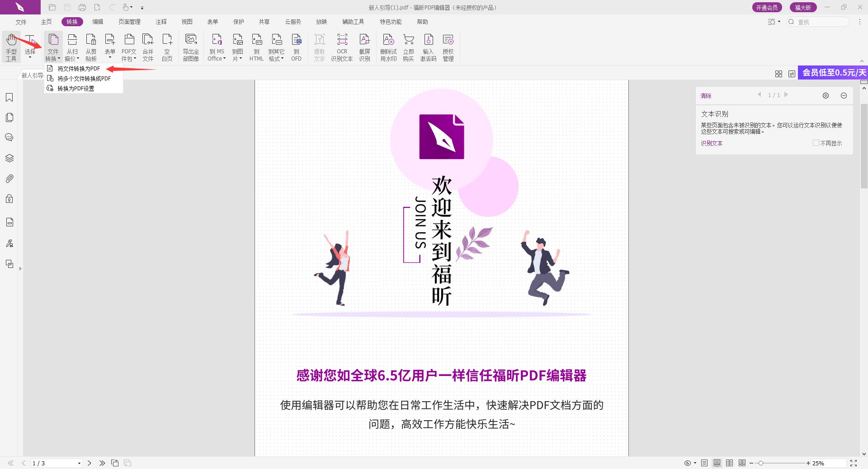
Task: Expand the 文件转换 dropdown
Action: pyautogui.click(x=59, y=58)
